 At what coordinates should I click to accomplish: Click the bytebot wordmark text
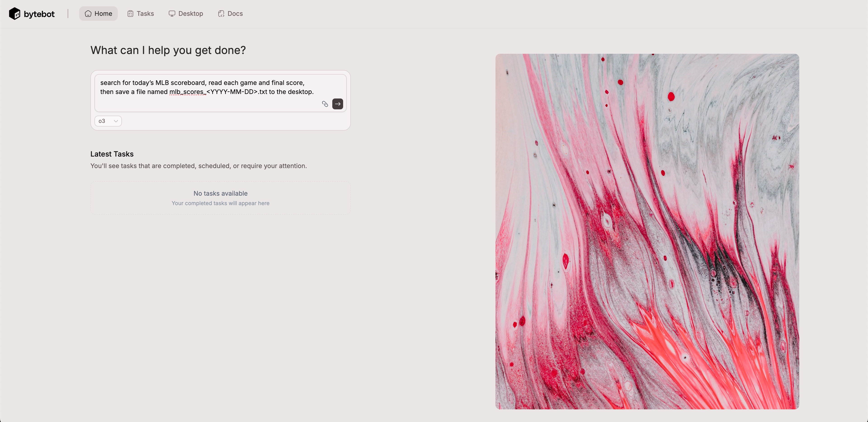[39, 14]
